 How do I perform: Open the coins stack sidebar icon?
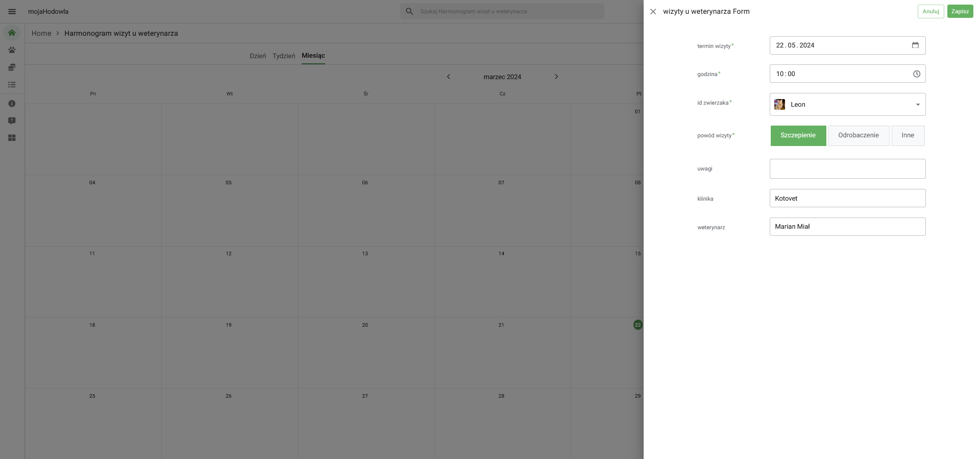coord(12,67)
